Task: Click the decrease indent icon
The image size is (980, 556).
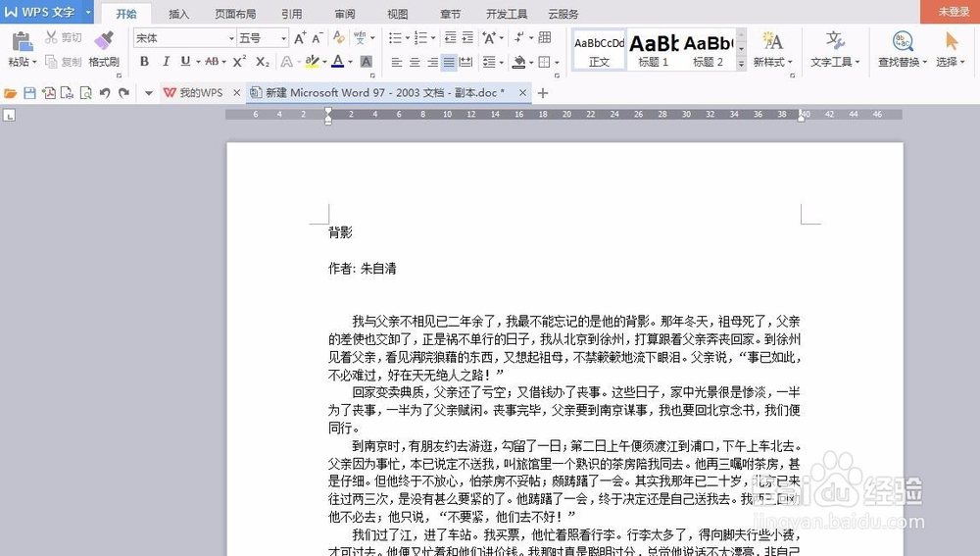Action: [x=450, y=38]
